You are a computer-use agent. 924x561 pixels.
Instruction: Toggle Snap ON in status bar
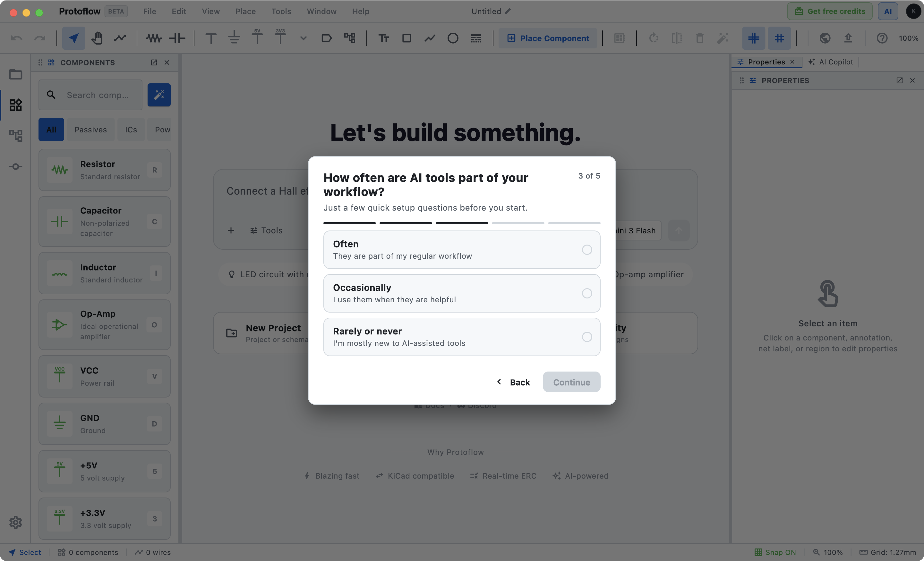(x=775, y=552)
